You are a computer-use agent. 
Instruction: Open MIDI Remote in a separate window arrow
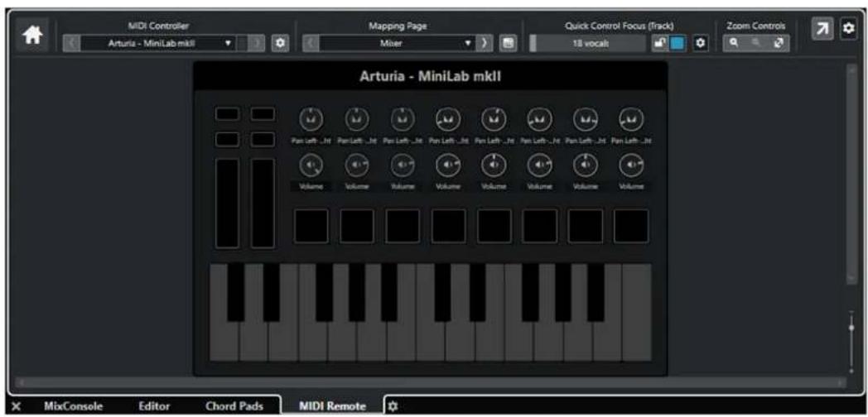(x=823, y=29)
